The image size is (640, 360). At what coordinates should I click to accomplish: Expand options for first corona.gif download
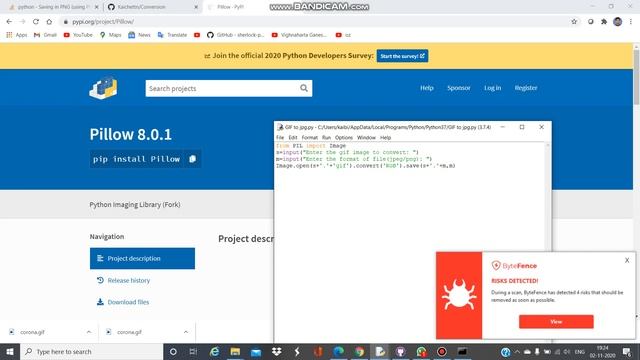tap(89, 332)
